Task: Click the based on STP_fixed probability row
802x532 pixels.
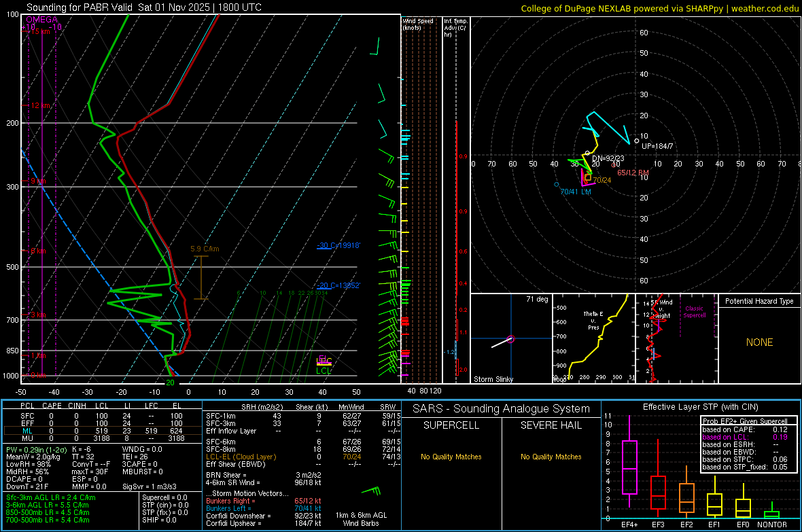Action: pyautogui.click(x=745, y=467)
